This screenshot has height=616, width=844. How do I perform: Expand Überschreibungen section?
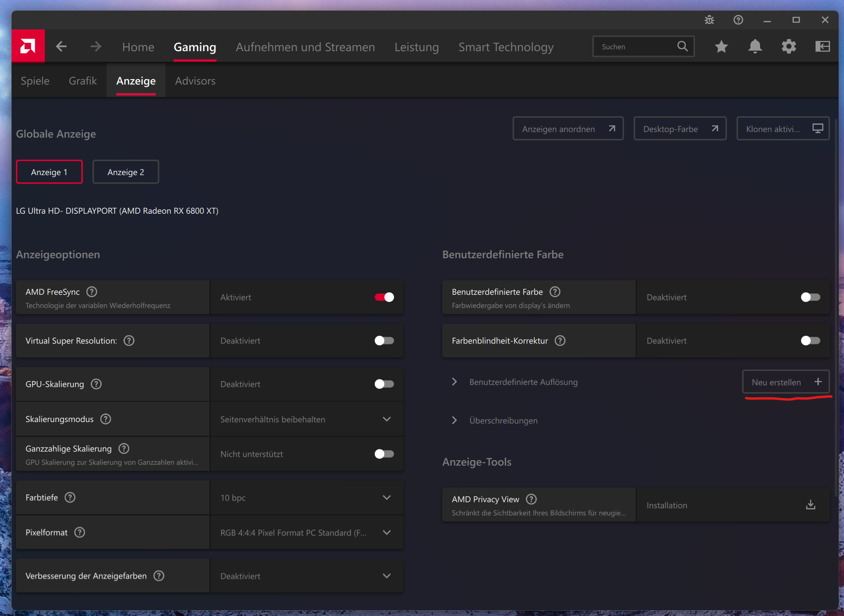point(454,420)
